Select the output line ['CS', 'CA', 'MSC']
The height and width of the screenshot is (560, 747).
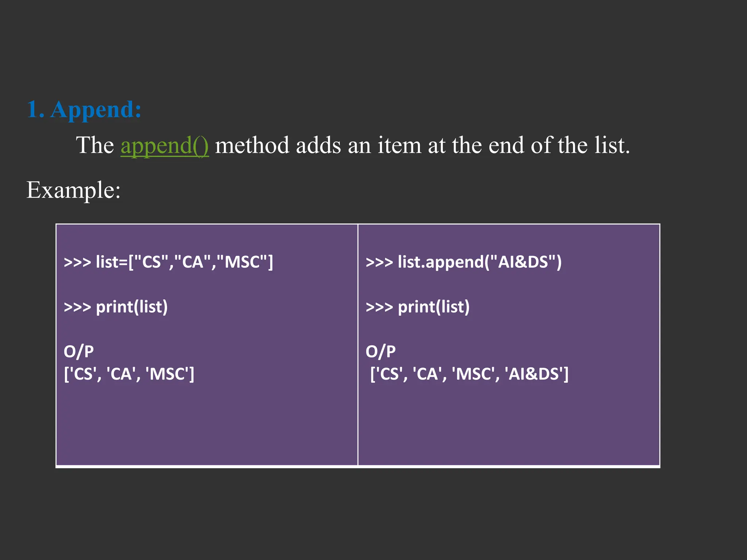click(129, 374)
